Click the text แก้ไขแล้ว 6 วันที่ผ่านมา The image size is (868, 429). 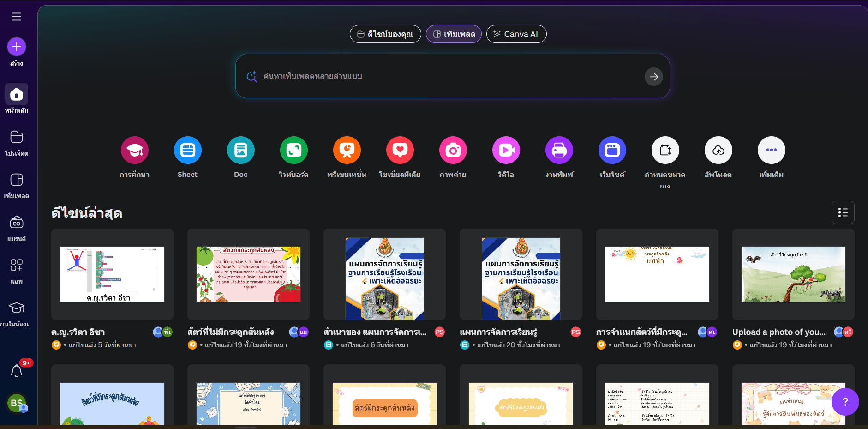(375, 345)
